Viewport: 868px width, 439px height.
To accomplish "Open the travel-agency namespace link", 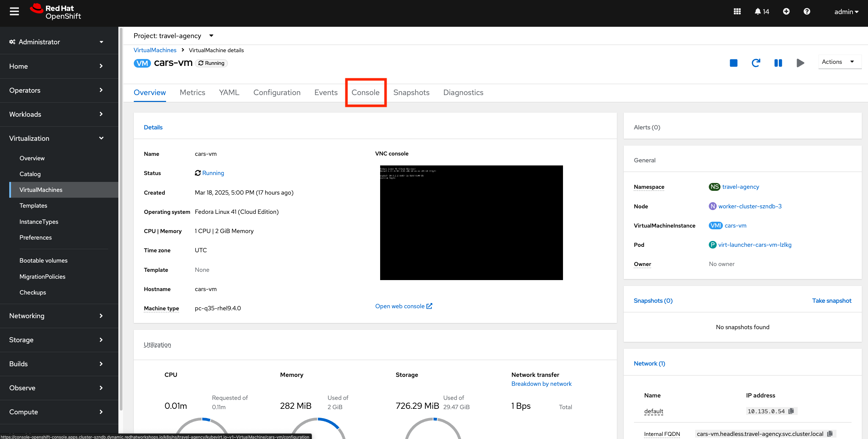I will click(740, 187).
